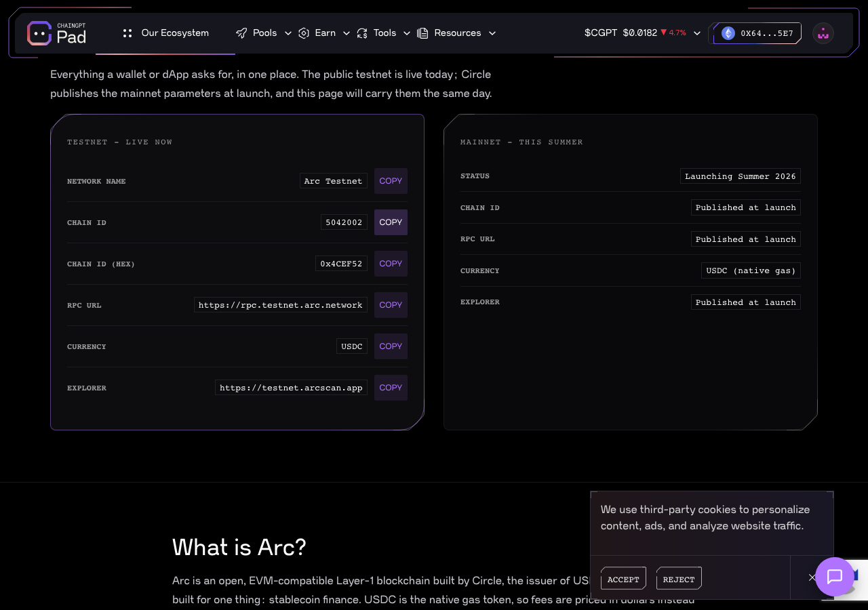Image resolution: width=868 pixels, height=610 pixels.
Task: Expand the Tools menu chevron
Action: click(x=407, y=33)
